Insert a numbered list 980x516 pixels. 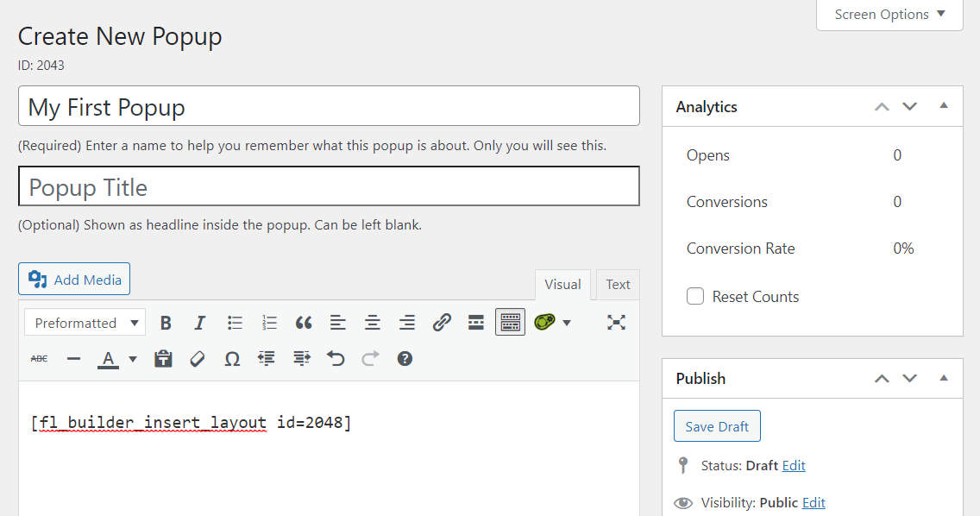269,323
